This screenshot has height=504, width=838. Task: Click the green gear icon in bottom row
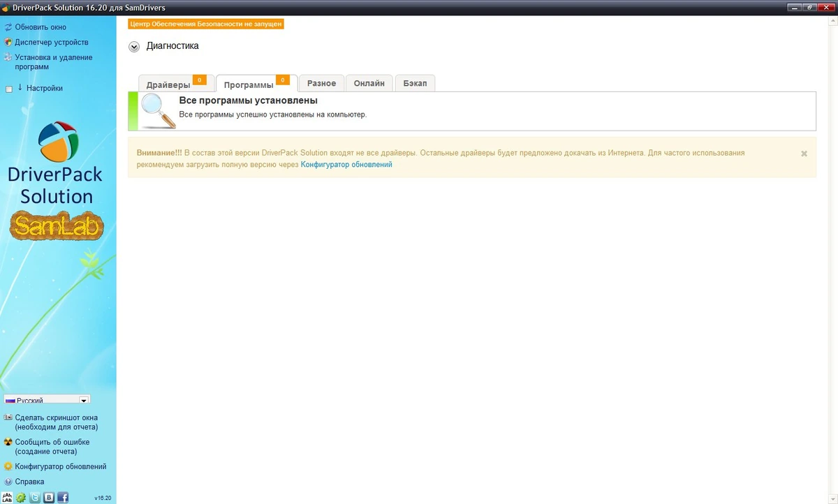(x=22, y=498)
